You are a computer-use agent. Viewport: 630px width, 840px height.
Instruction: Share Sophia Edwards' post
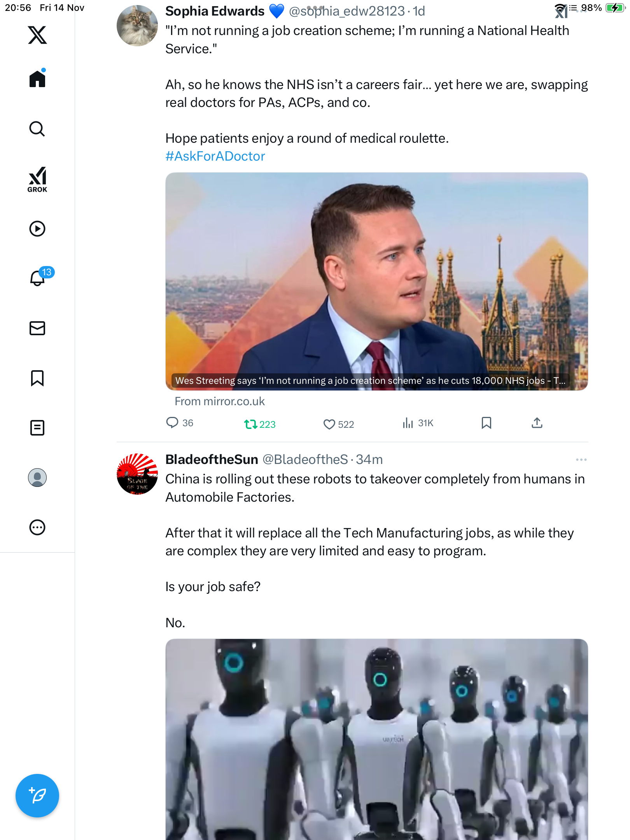tap(537, 423)
